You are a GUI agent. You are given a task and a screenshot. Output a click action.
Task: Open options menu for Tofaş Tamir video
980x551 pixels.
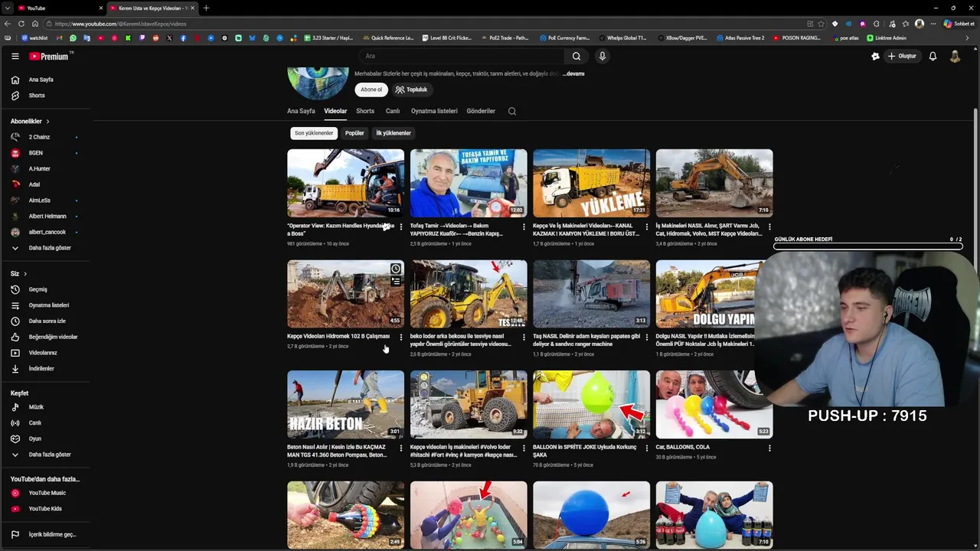(524, 227)
